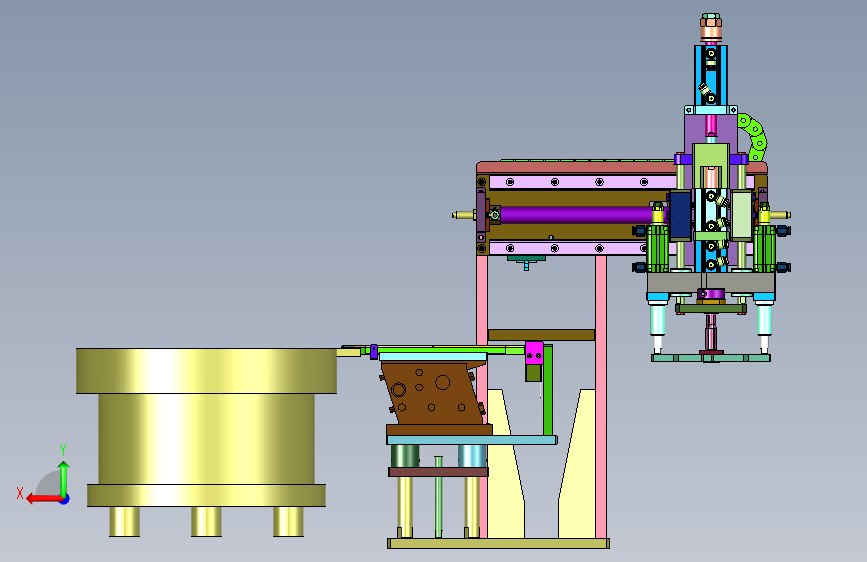This screenshot has height=562, width=867.
Task: Select the lower pink linear guide rail
Action: click(x=570, y=248)
